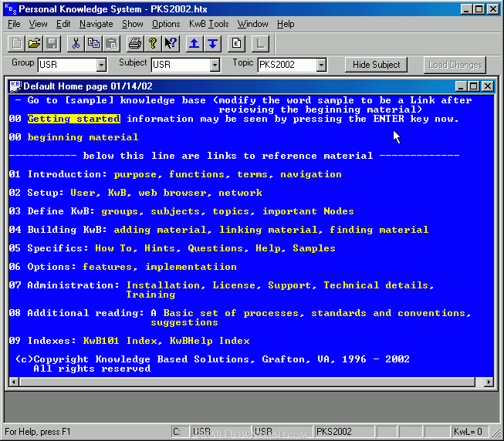
Task: Click the Open folder toolbar icon
Action: pos(34,43)
